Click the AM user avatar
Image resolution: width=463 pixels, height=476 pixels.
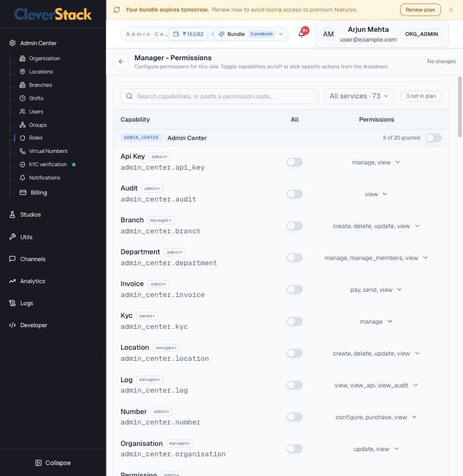point(328,34)
